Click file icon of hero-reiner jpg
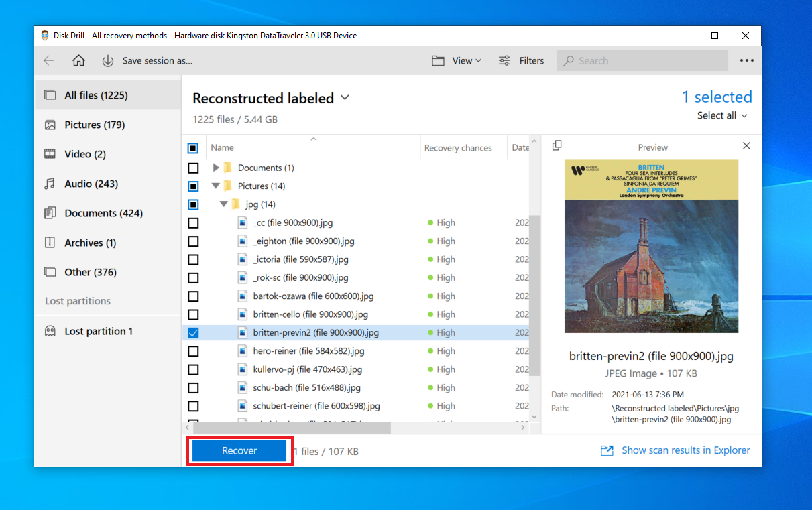Image resolution: width=812 pixels, height=510 pixels. pyautogui.click(x=243, y=351)
